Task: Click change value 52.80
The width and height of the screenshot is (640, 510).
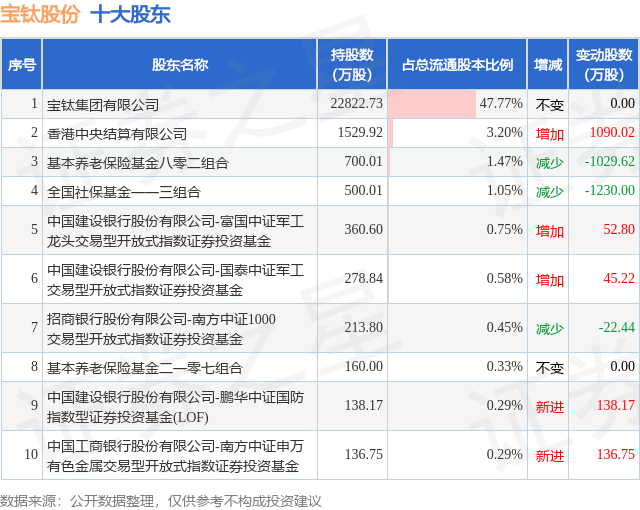Action: (619, 229)
